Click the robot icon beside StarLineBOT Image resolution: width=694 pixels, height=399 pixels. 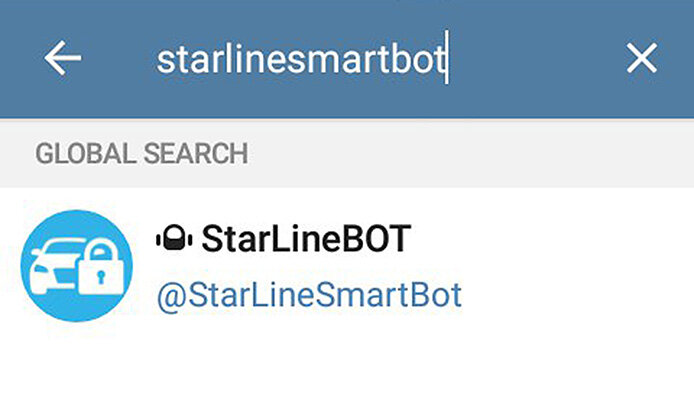(x=174, y=239)
